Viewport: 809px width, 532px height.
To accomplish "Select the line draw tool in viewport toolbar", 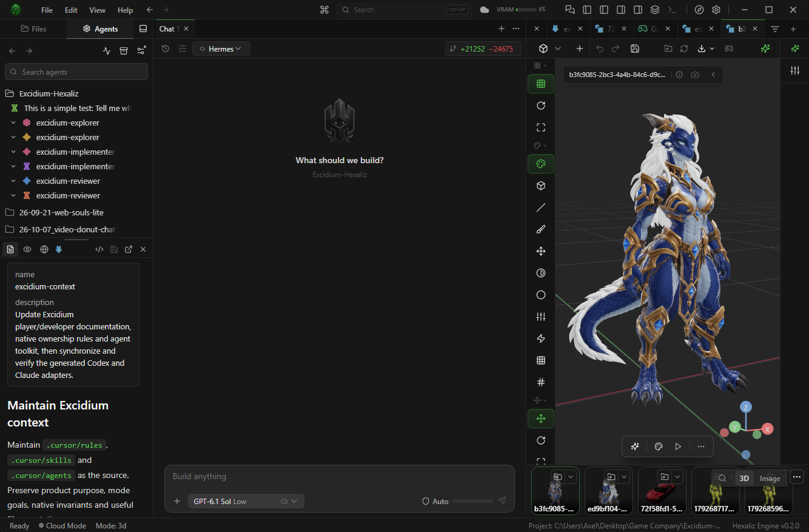I will click(541, 207).
